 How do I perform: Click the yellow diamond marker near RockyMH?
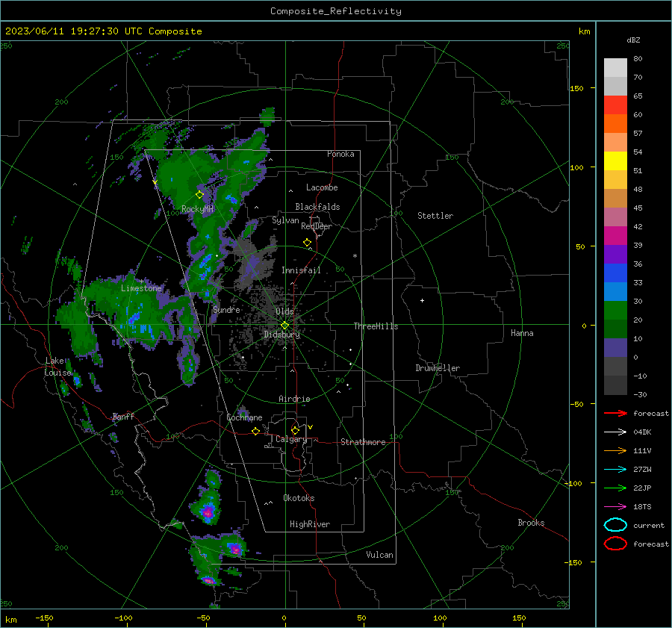[199, 195]
